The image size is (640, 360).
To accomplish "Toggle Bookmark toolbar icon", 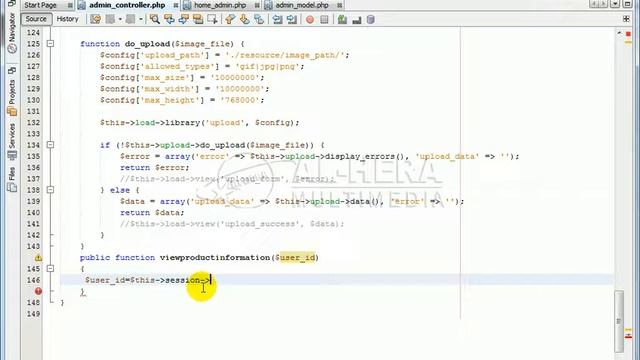I will tap(259, 19).
